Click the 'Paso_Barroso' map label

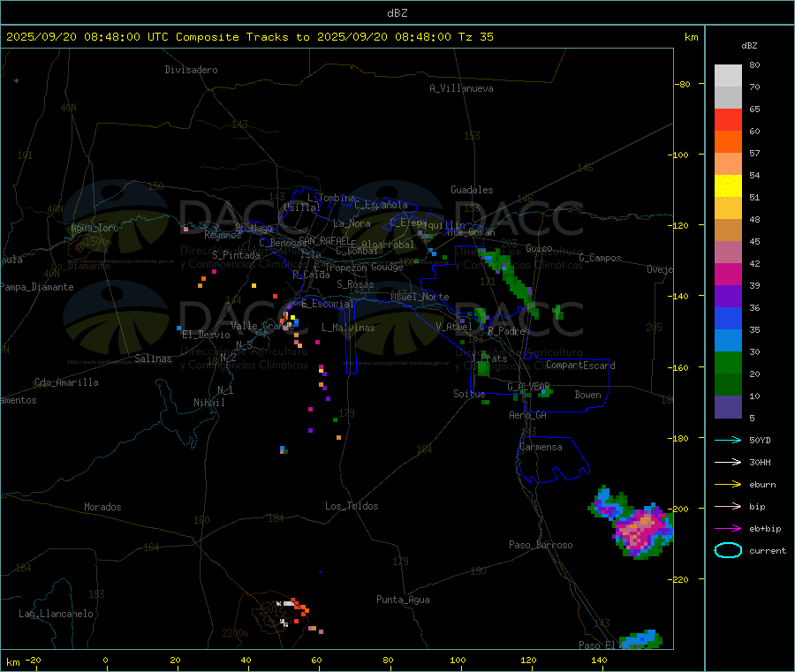click(x=541, y=545)
